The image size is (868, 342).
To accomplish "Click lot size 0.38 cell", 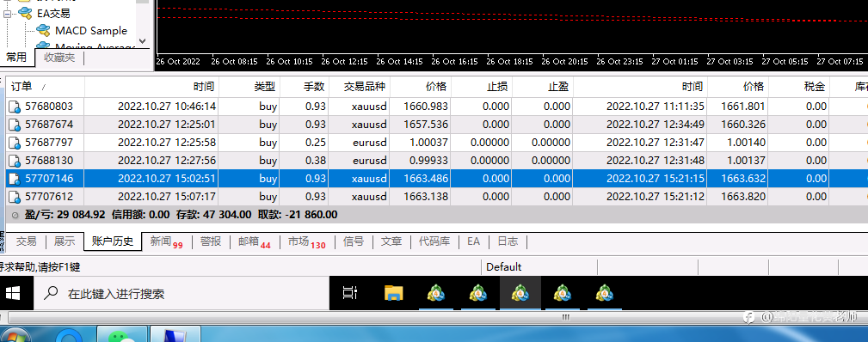I will point(316,161).
